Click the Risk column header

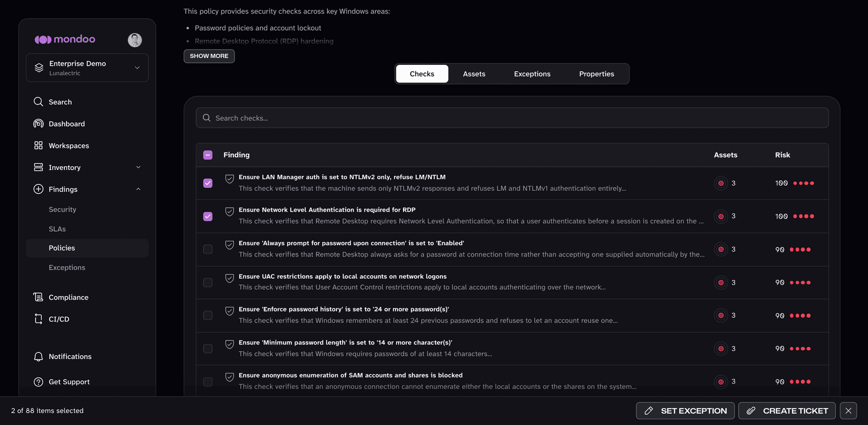coord(782,155)
